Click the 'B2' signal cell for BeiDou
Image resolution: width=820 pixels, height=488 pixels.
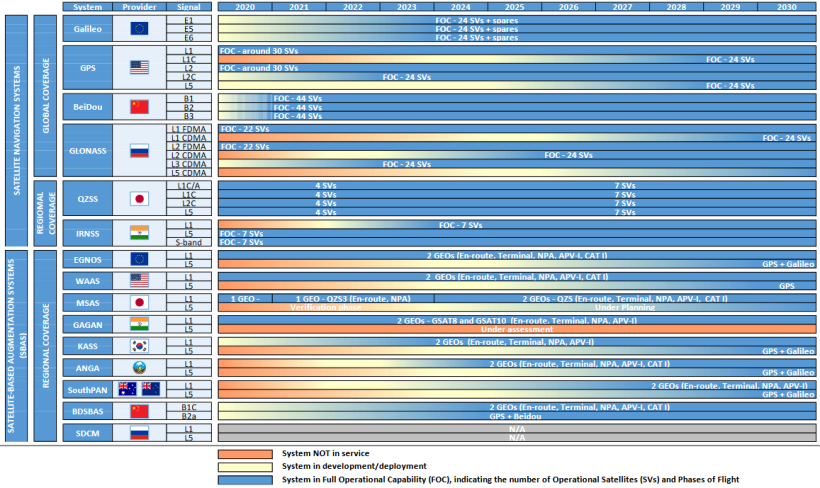pos(189,107)
